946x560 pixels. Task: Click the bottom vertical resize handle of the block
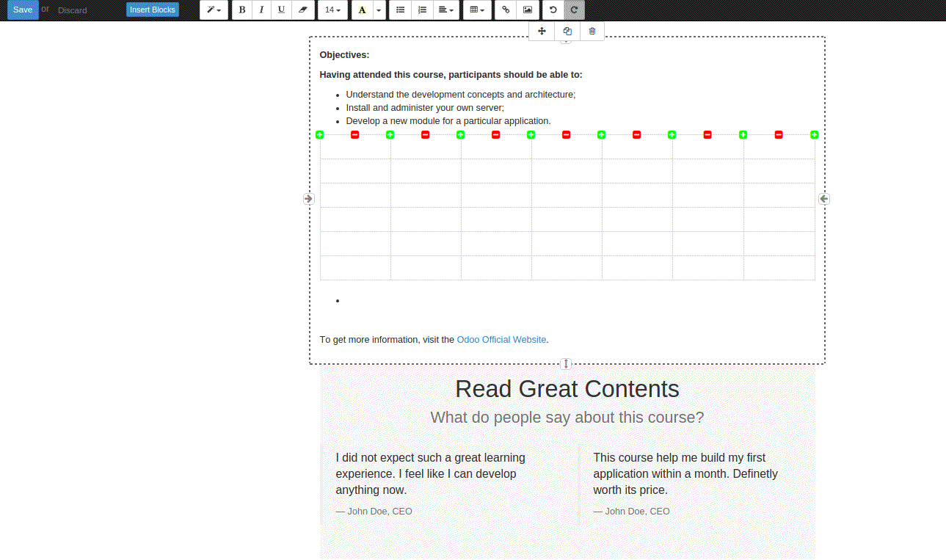566,363
